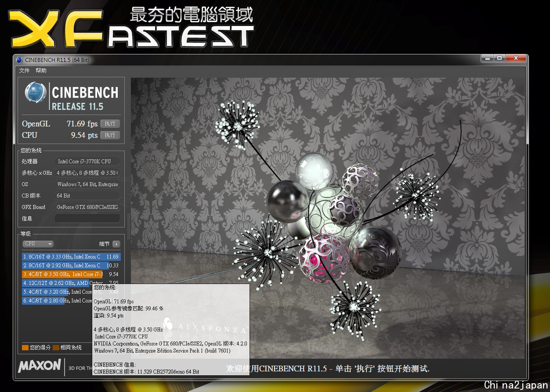Screen dimensions: 550x392
Task: Click the orange 您的得分 legend swatch
Action: [25, 348]
